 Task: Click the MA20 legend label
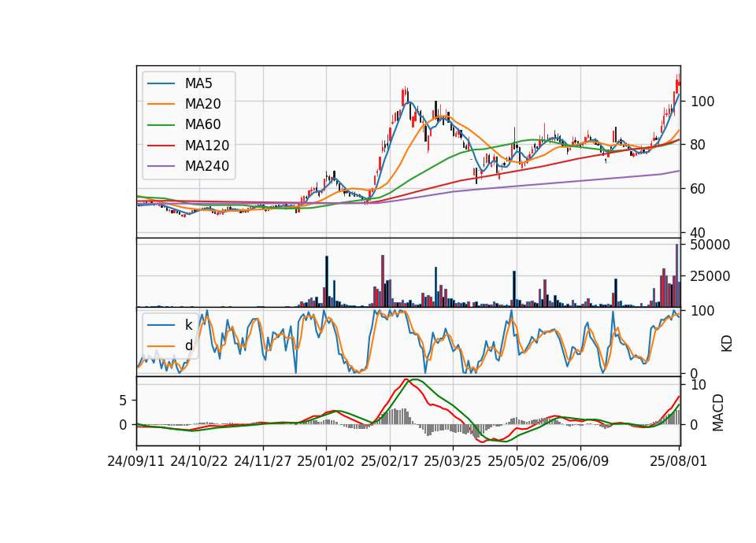click(202, 104)
